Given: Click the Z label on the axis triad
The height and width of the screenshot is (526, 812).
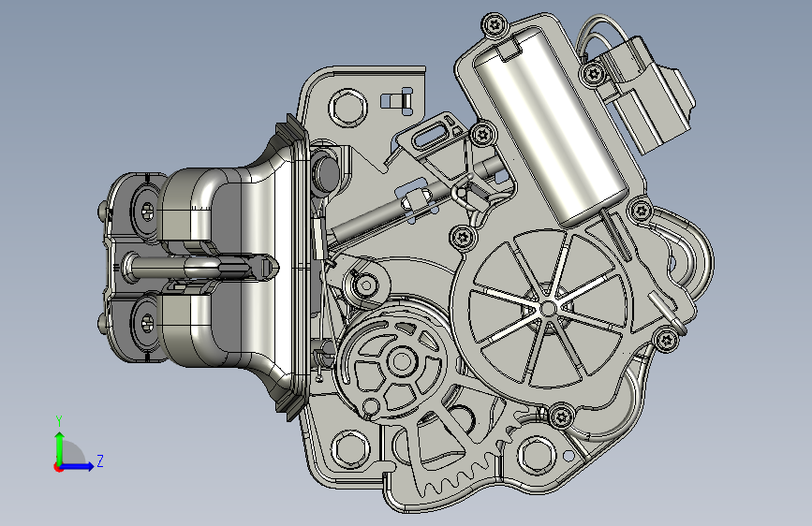Looking at the screenshot, I should pyautogui.click(x=100, y=460).
